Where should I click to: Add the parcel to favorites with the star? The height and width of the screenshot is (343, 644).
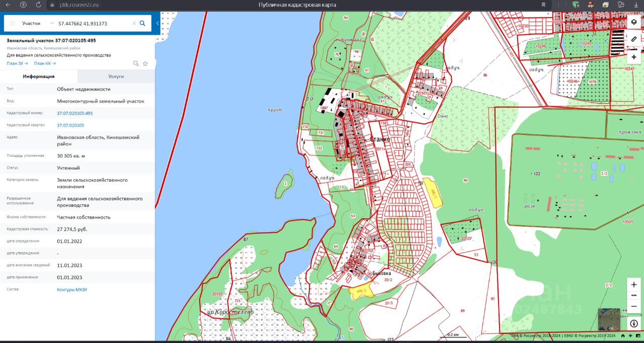pyautogui.click(x=145, y=63)
